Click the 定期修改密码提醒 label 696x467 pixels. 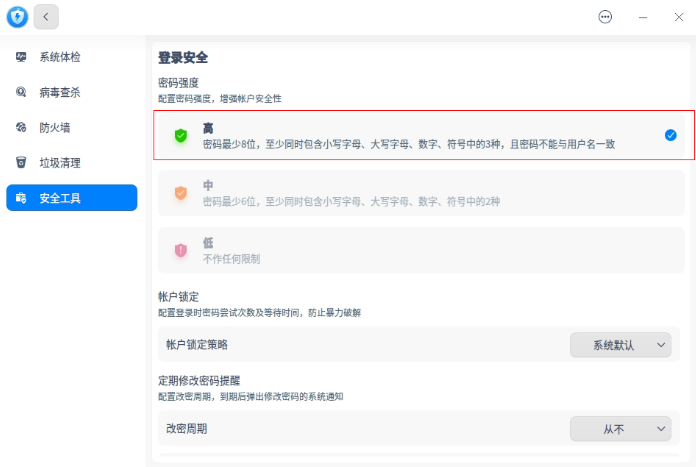[x=199, y=380]
